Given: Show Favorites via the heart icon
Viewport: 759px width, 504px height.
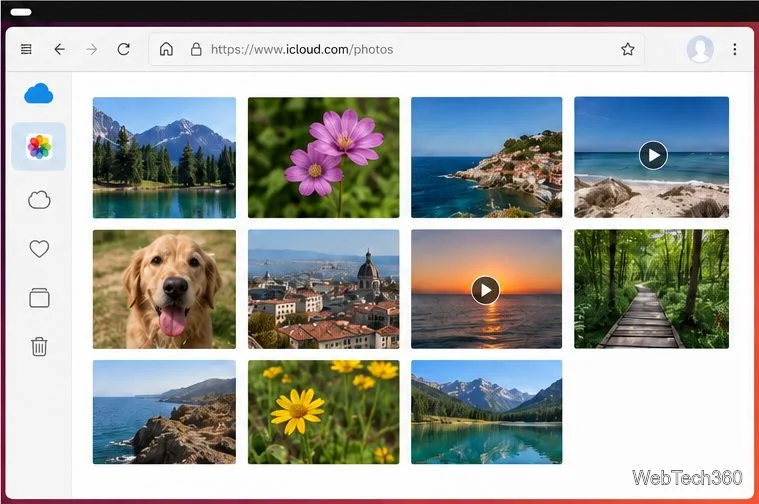Looking at the screenshot, I should pyautogui.click(x=39, y=248).
